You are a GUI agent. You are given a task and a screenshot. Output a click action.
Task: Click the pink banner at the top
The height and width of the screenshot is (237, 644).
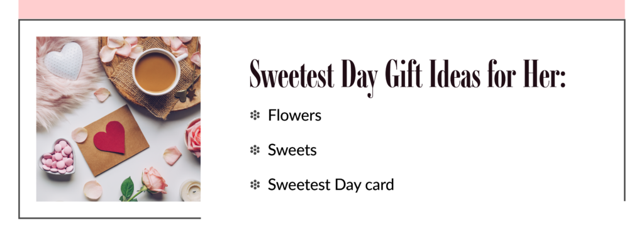click(321, 9)
